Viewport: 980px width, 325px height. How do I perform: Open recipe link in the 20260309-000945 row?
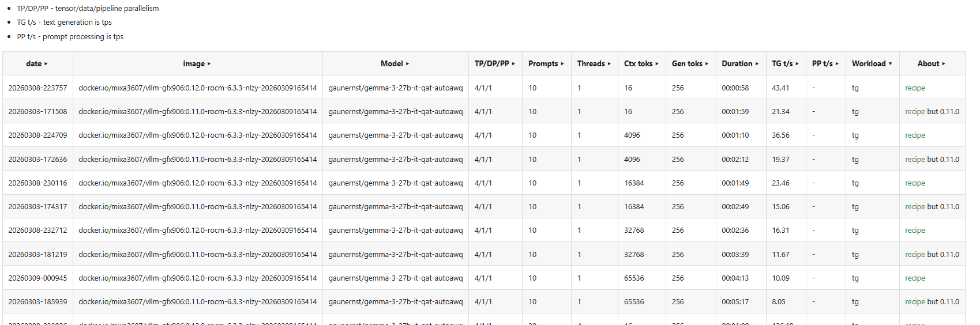pos(915,278)
